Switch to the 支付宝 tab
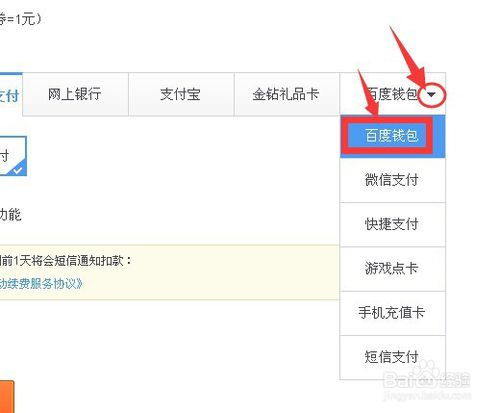This screenshot has height=413, width=500. click(x=181, y=94)
